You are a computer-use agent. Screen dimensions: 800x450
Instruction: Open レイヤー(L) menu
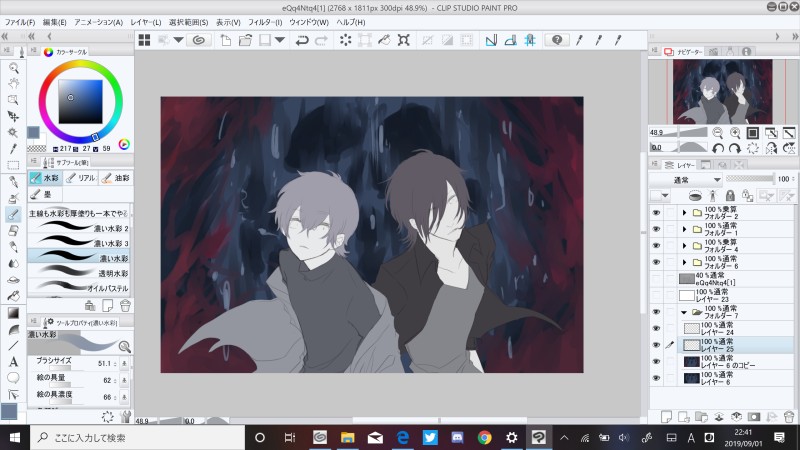[145, 22]
